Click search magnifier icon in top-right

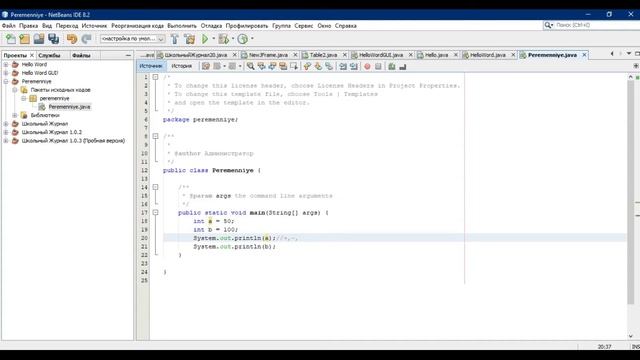tap(548, 25)
